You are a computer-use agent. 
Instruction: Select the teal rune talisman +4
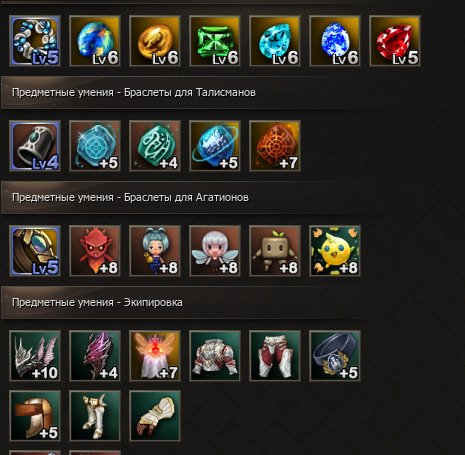click(155, 146)
